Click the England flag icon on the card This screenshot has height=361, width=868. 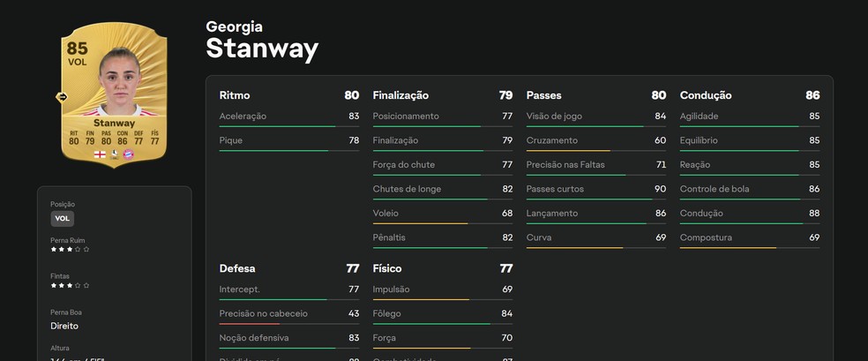tap(99, 154)
